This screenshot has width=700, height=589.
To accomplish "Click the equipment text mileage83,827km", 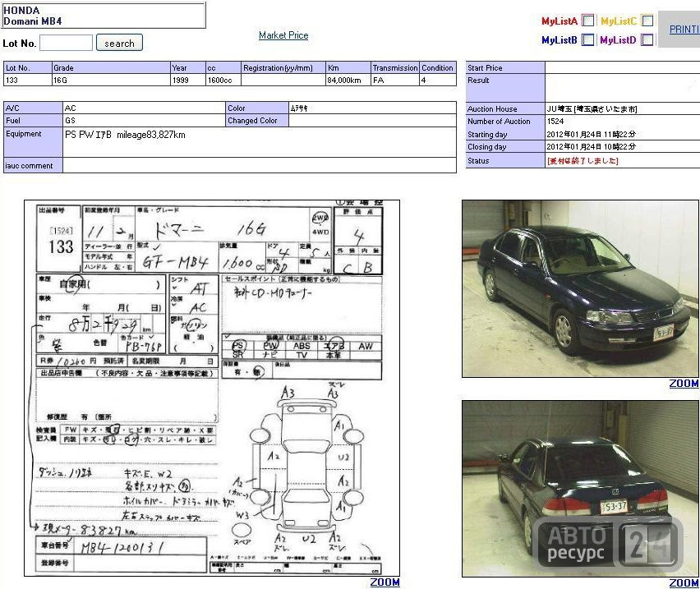I will (x=151, y=135).
